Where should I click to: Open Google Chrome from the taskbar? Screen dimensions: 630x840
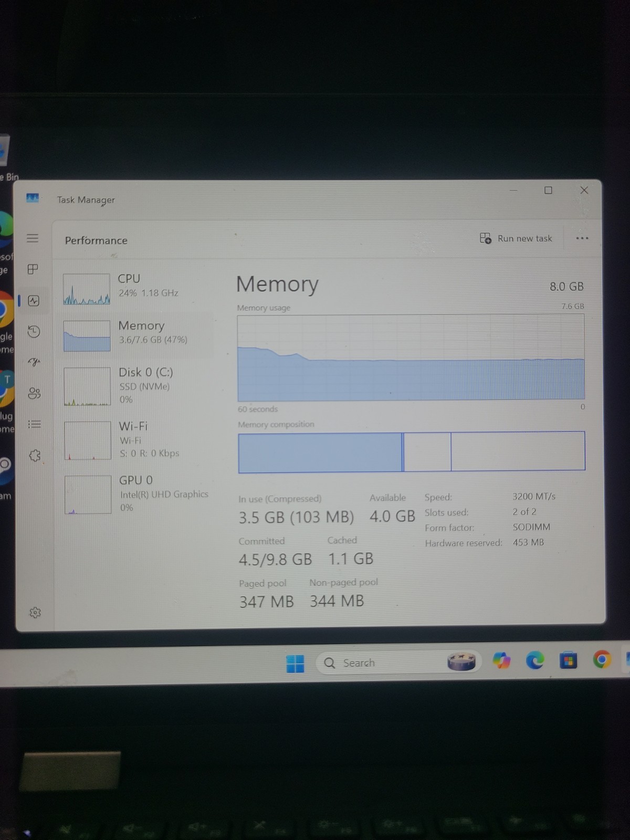602,659
